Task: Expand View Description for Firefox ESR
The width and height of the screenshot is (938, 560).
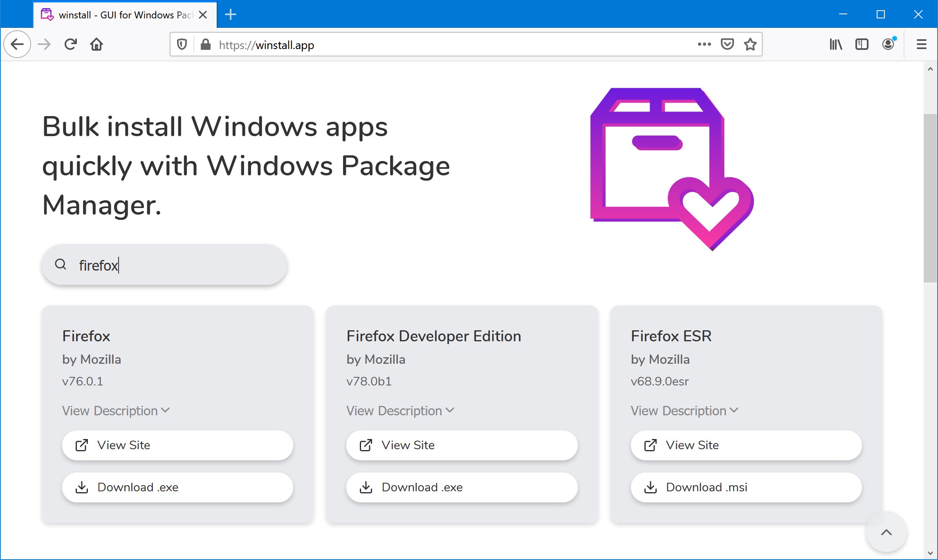Action: (684, 410)
